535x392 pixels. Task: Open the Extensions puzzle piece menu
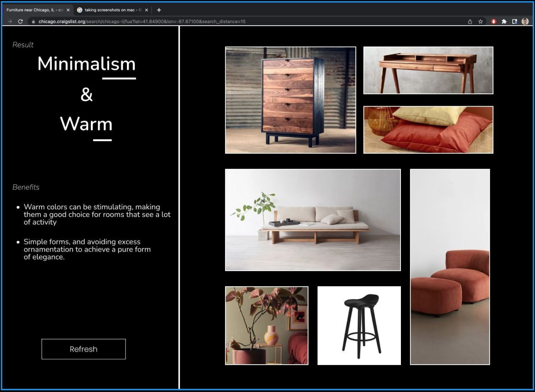[504, 22]
